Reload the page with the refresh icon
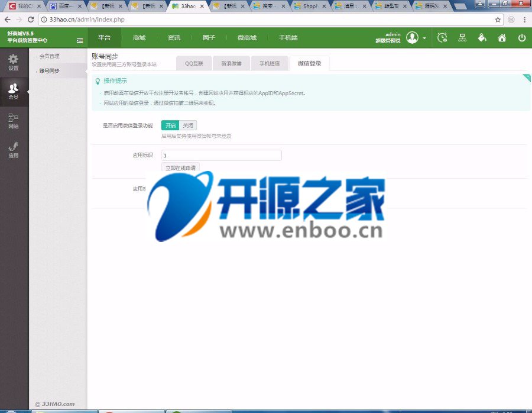Screen dimensions: 532x413 pos(31,20)
